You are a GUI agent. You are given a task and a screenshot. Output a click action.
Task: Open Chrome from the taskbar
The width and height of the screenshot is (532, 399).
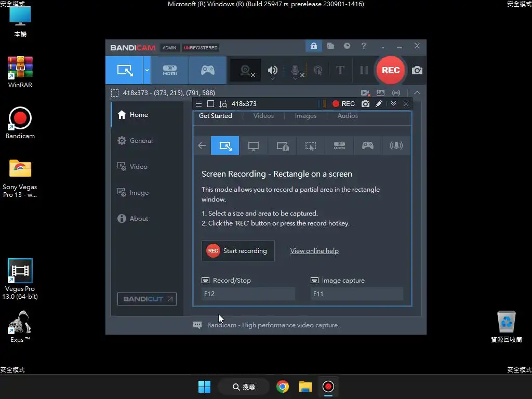pos(282,387)
